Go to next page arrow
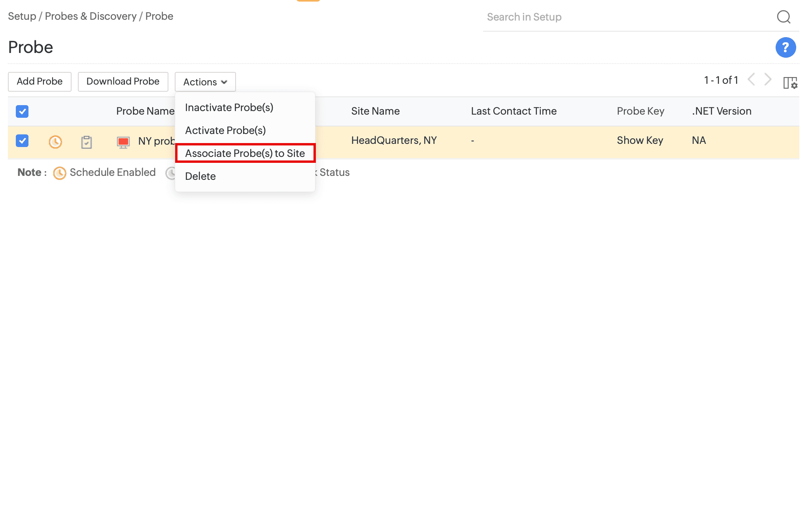Viewport: 812px width, 513px height. [x=768, y=80]
